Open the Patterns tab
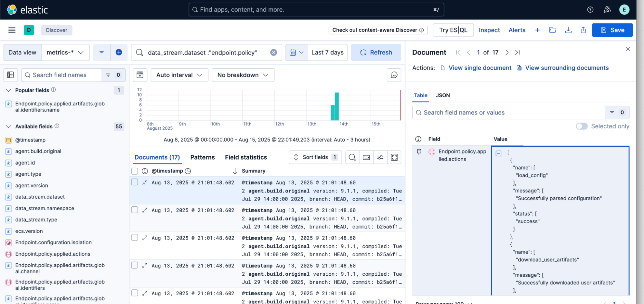644x304 pixels. coord(202,157)
